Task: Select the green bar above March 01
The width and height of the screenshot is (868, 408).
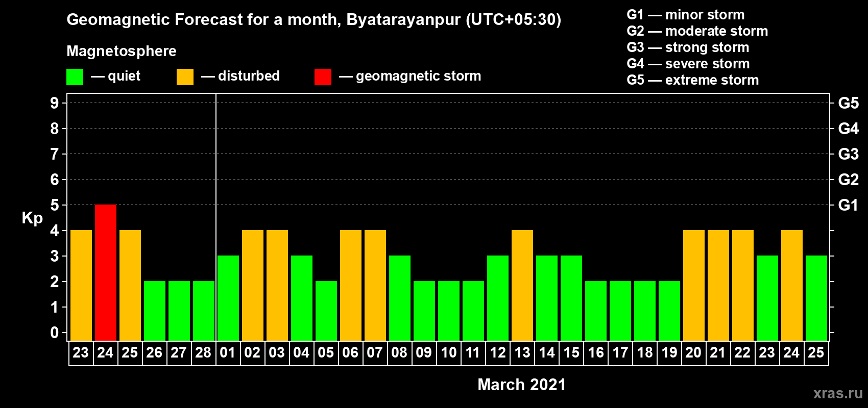Action: pyautogui.click(x=228, y=298)
